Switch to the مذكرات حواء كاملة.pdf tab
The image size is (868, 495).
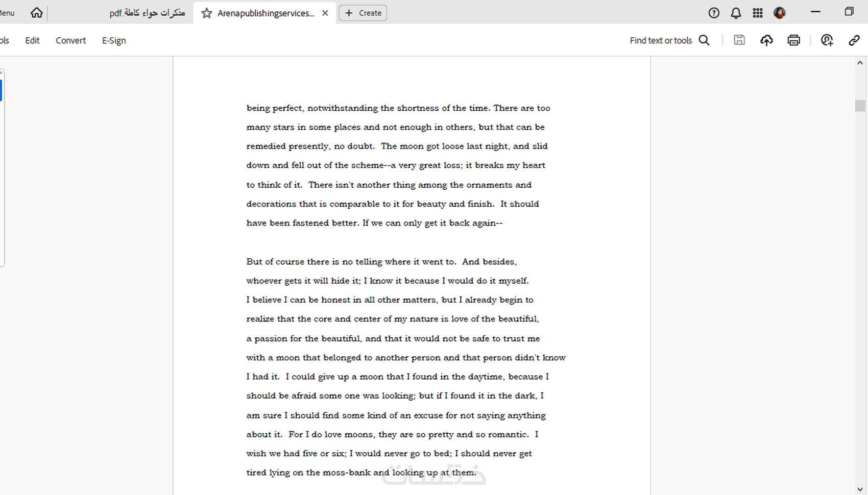[147, 13]
